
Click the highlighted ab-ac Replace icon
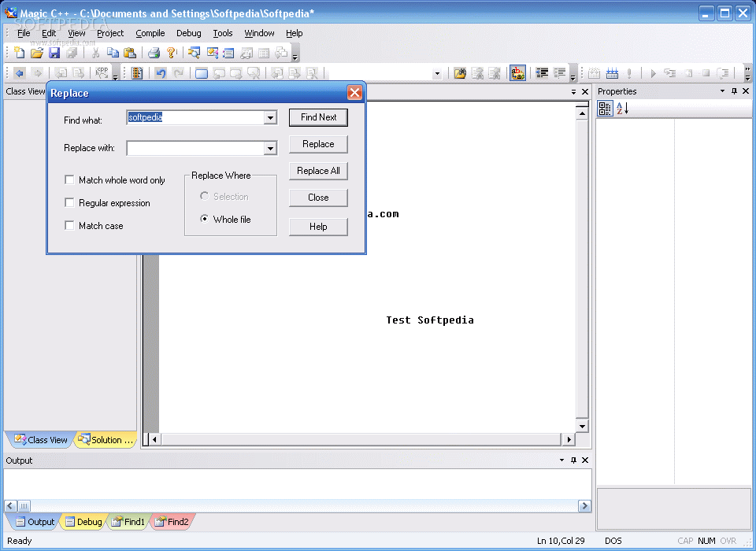click(518, 73)
